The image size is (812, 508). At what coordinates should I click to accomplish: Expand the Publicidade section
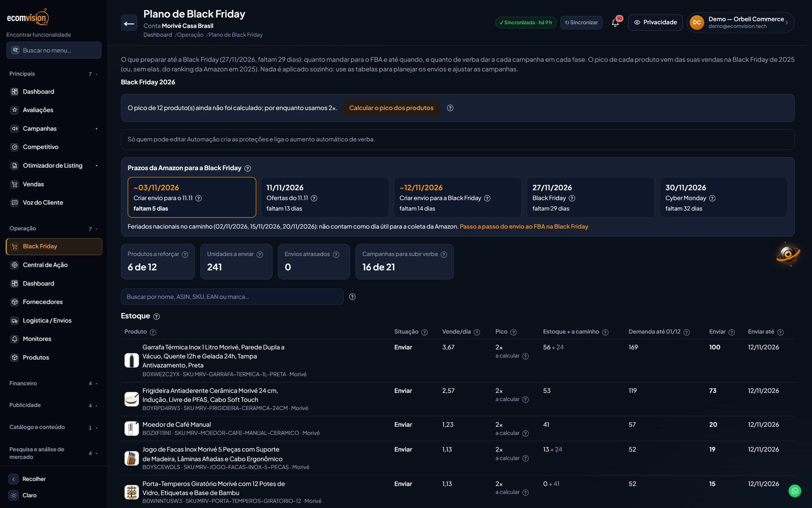[54, 405]
